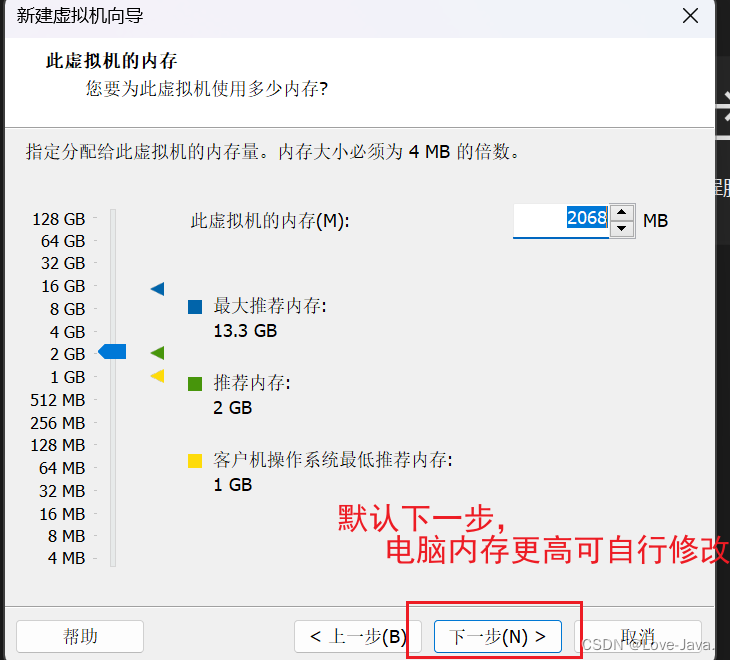730x660 pixels.
Task: Click the 推荐内存: label text
Action: [x=252, y=383]
